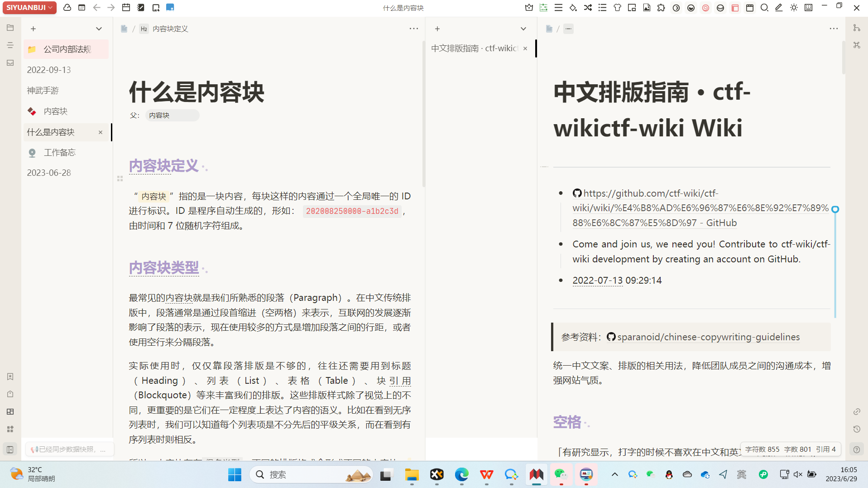This screenshot has height=488, width=868.
Task: Expand the middle pane tab list chevron
Action: click(x=523, y=29)
